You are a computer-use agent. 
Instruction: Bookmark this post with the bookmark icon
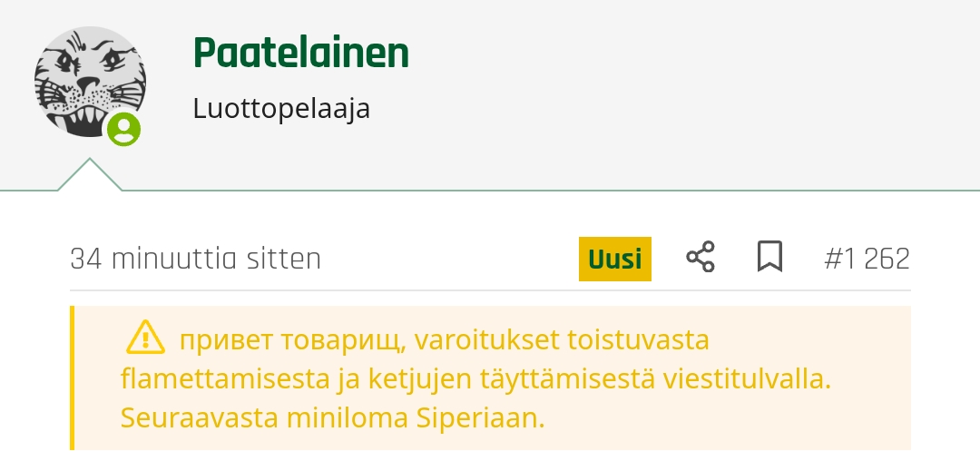(769, 259)
